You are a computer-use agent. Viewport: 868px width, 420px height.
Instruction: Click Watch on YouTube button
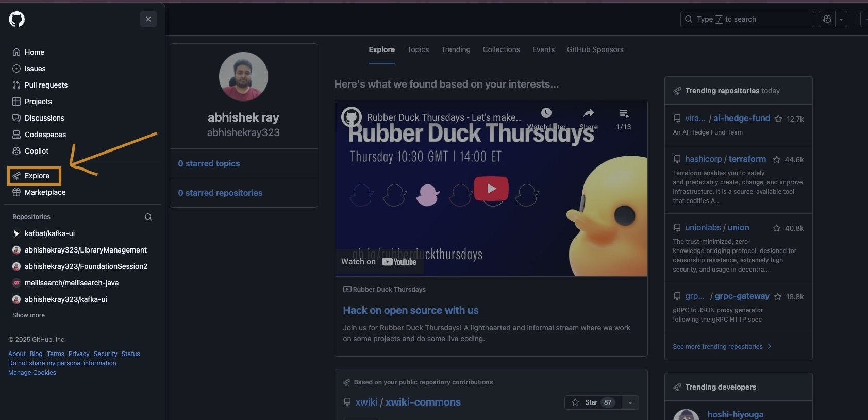point(379,262)
